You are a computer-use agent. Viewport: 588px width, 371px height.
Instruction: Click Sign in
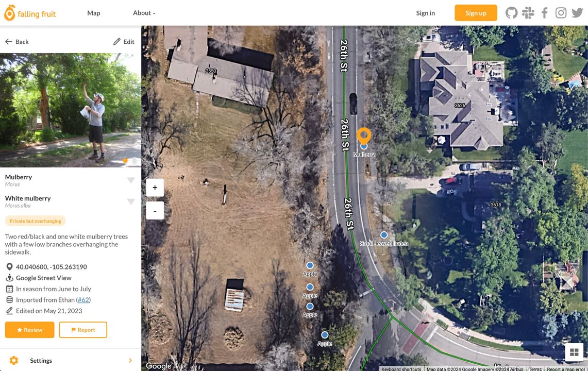[x=425, y=13]
